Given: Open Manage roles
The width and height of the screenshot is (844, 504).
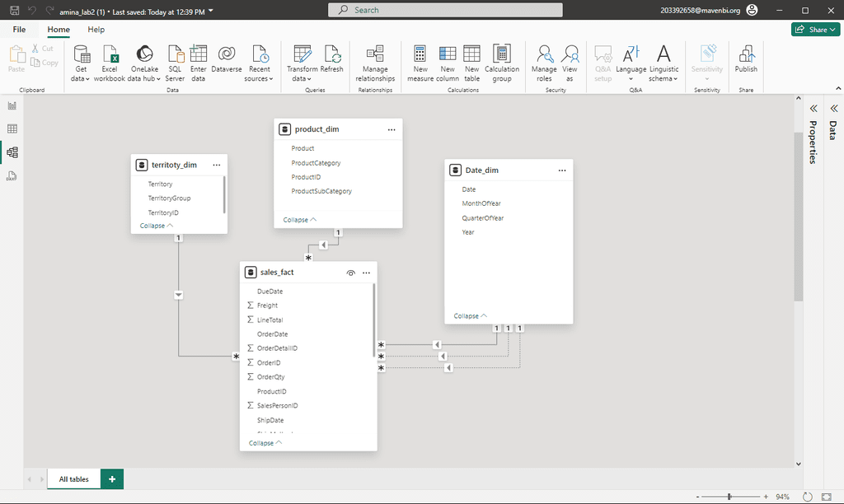Looking at the screenshot, I should click(544, 63).
